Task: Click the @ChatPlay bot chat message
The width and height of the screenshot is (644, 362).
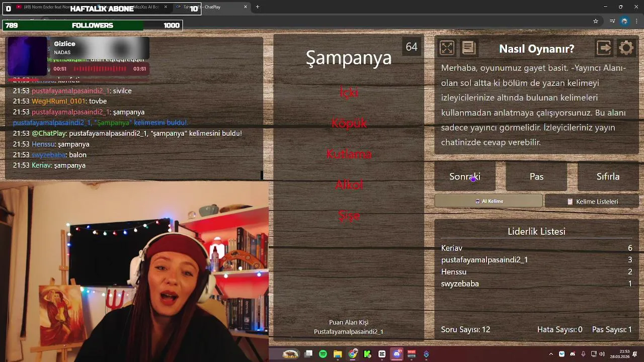Action: click(127, 133)
